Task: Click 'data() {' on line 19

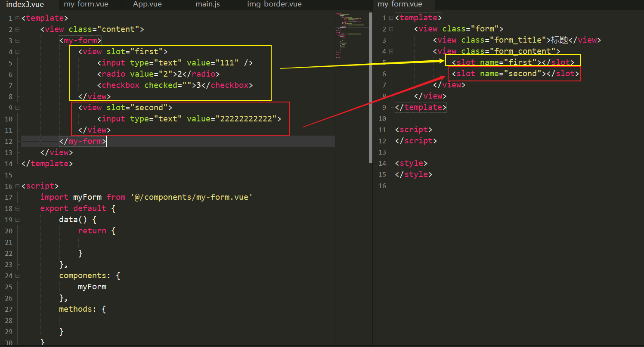Action: tap(78, 220)
